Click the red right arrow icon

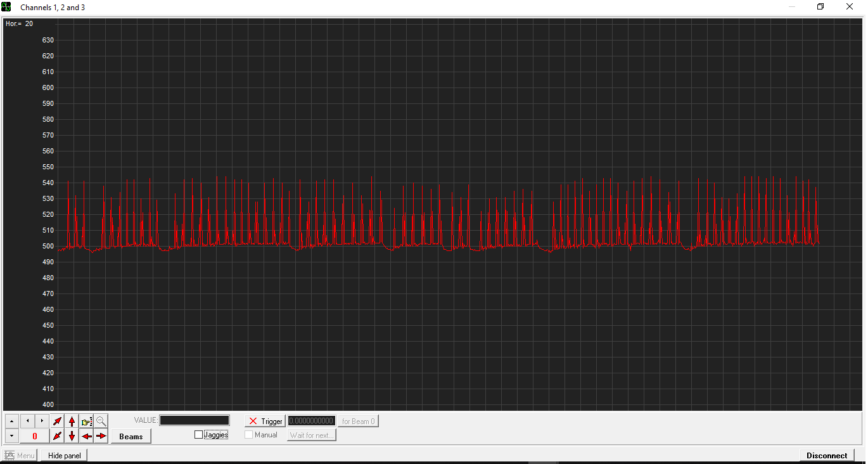coord(101,436)
